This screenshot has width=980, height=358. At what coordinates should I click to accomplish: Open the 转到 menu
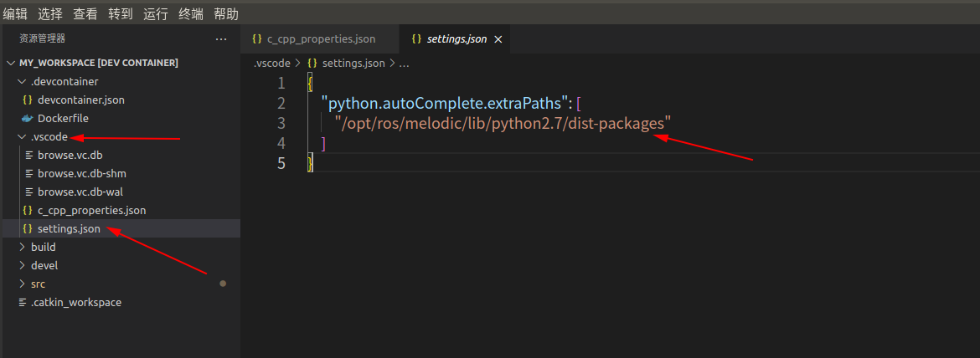coord(121,13)
